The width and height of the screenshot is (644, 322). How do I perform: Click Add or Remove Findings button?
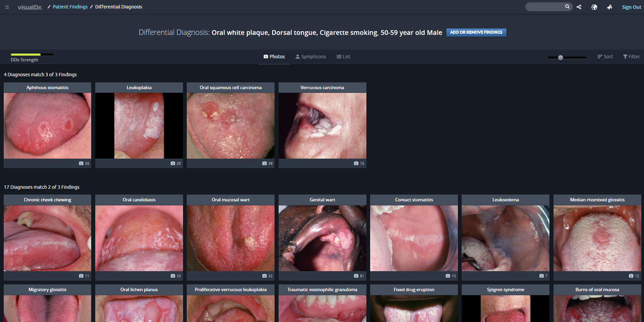coord(476,32)
